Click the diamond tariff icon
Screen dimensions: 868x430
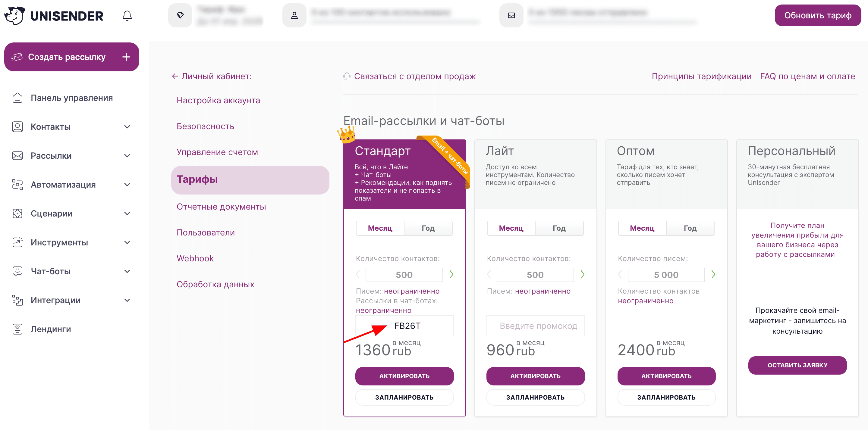[180, 15]
